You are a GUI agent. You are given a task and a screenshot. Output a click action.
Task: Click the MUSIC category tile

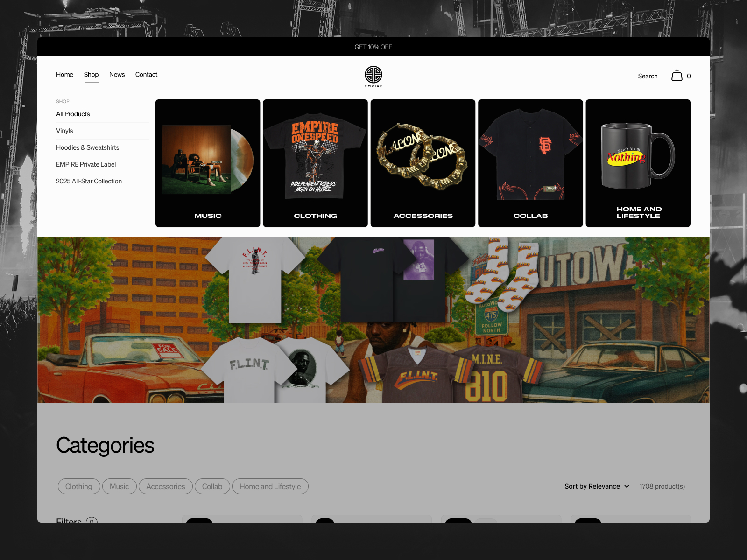(x=208, y=162)
